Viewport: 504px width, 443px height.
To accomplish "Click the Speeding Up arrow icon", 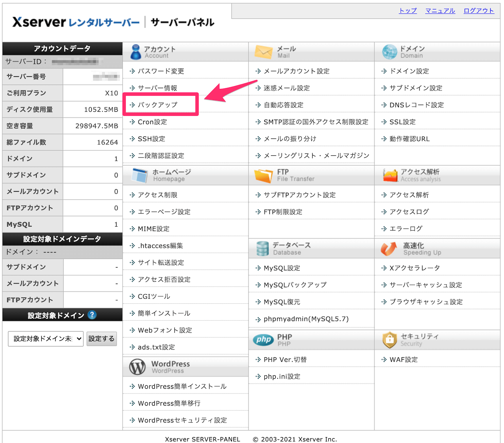I will click(x=389, y=249).
